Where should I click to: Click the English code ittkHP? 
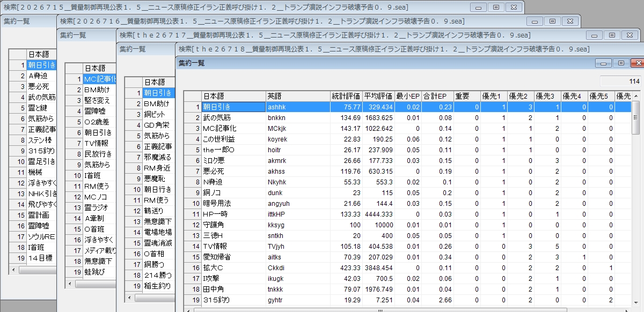pyautogui.click(x=277, y=214)
